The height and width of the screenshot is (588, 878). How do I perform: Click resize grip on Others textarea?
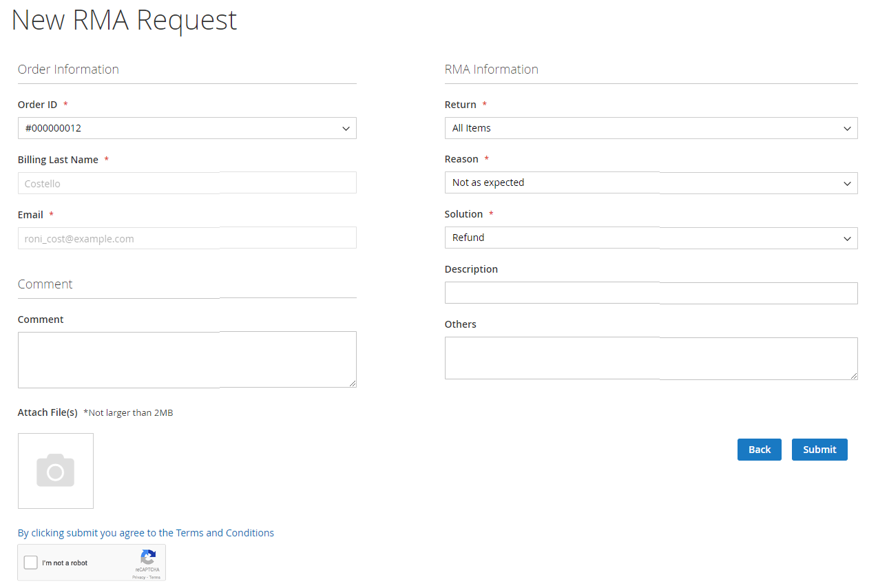point(854,375)
